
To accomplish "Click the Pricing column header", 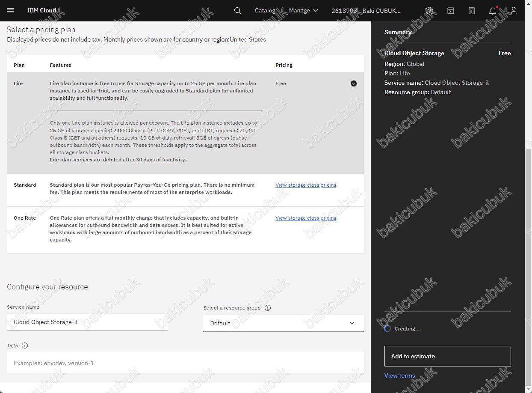I will 284,65.
